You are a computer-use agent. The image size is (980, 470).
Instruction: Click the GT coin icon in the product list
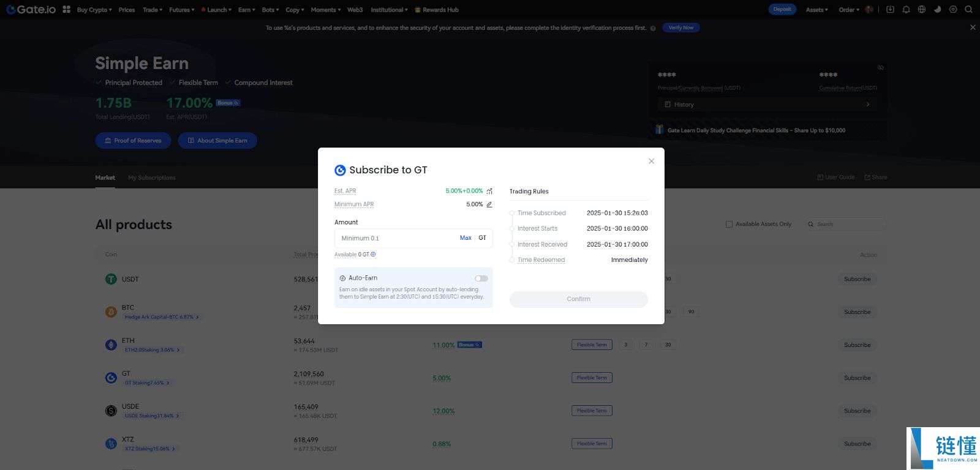pos(111,378)
